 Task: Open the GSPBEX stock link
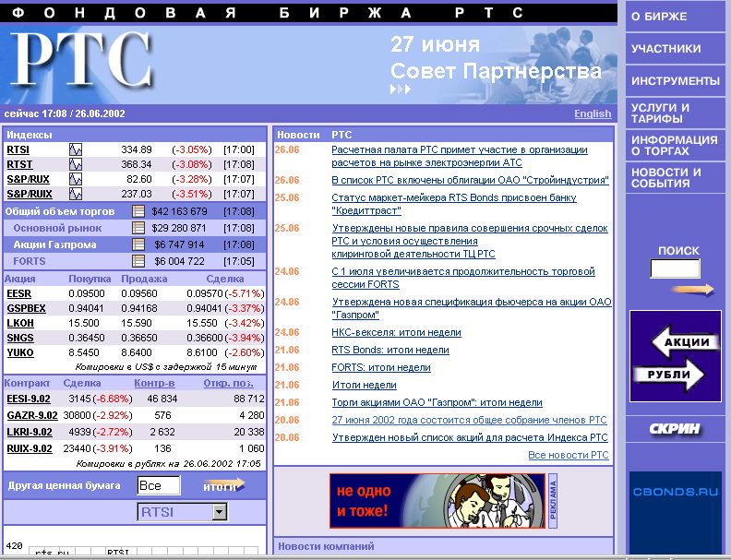pos(26,308)
